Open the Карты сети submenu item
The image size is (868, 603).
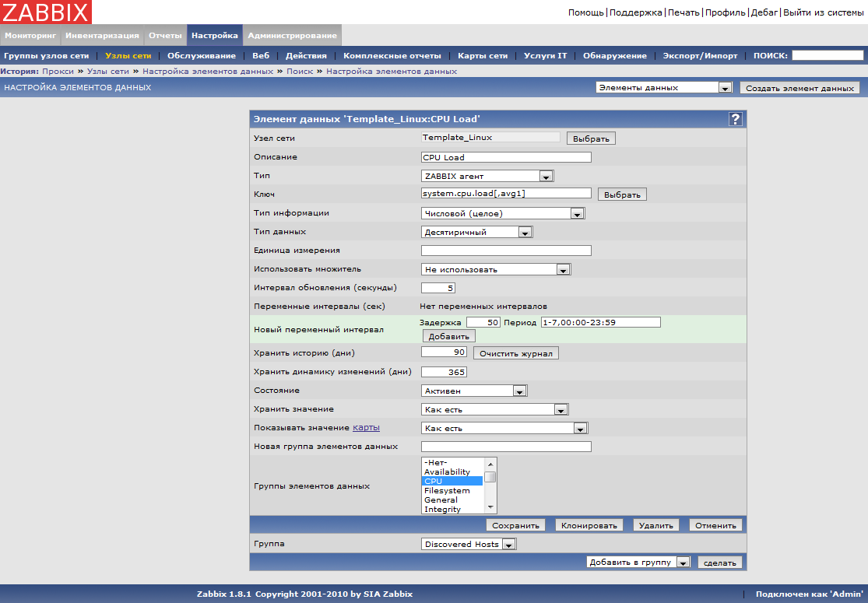tap(483, 56)
